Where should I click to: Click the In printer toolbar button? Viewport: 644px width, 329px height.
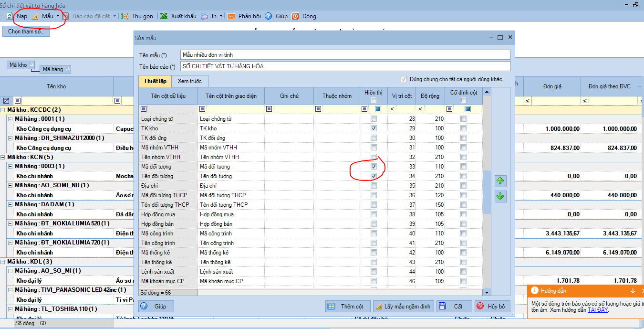click(x=208, y=16)
